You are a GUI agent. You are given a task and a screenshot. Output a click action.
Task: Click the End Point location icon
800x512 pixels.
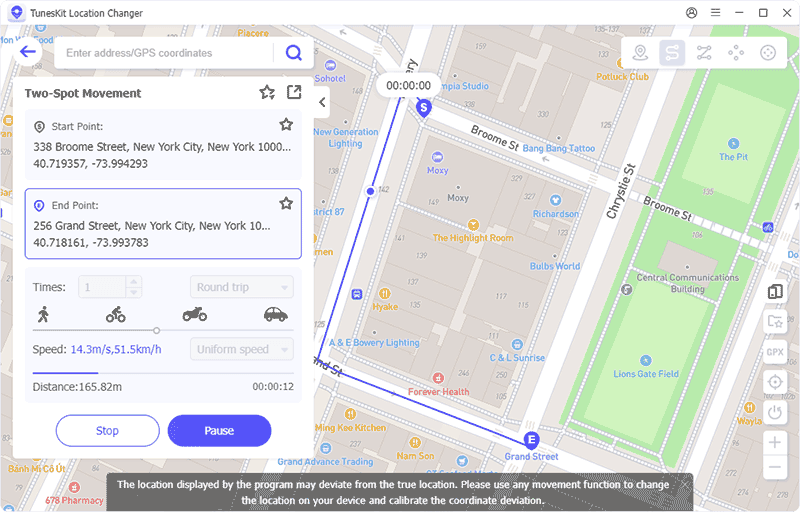pos(39,206)
